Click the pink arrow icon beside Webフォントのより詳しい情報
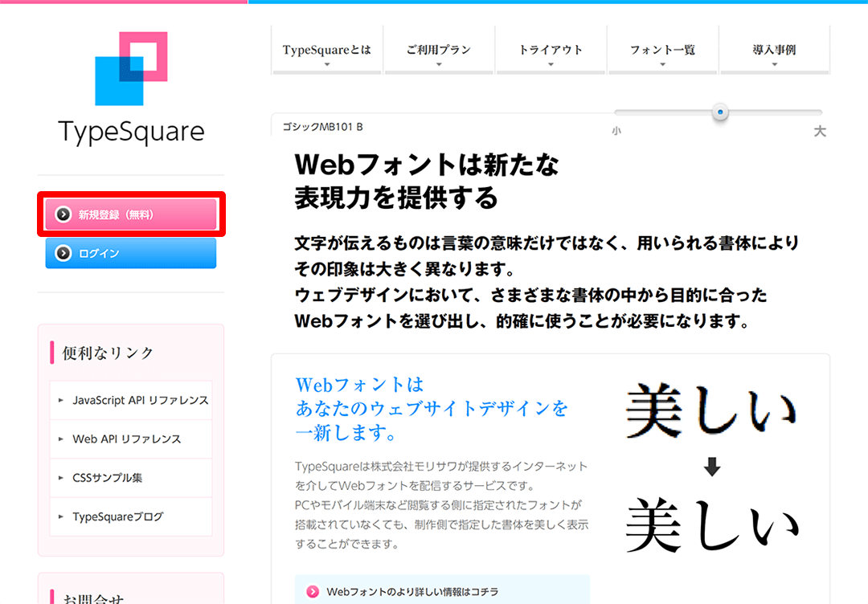This screenshot has height=604, width=868. pos(313,591)
